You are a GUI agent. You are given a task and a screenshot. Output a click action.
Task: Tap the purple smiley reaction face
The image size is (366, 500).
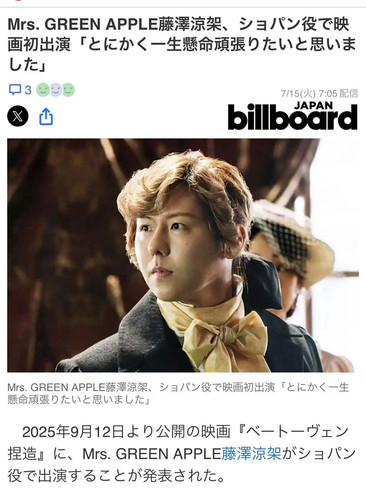56,90
